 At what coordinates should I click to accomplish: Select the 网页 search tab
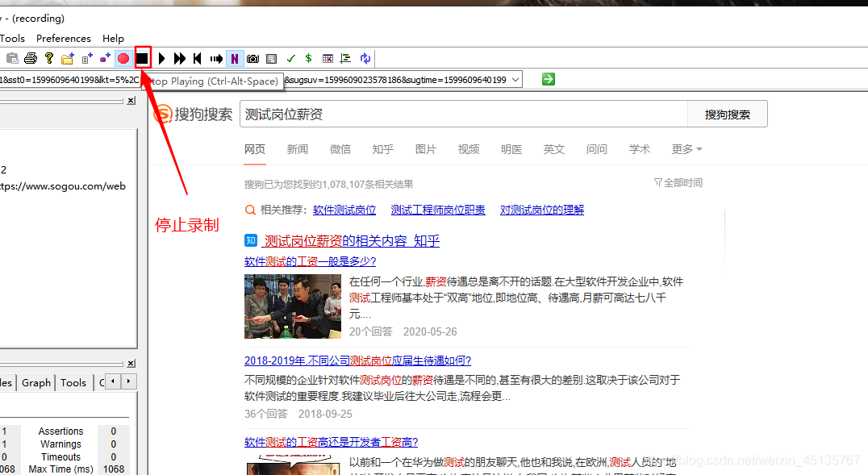point(255,149)
